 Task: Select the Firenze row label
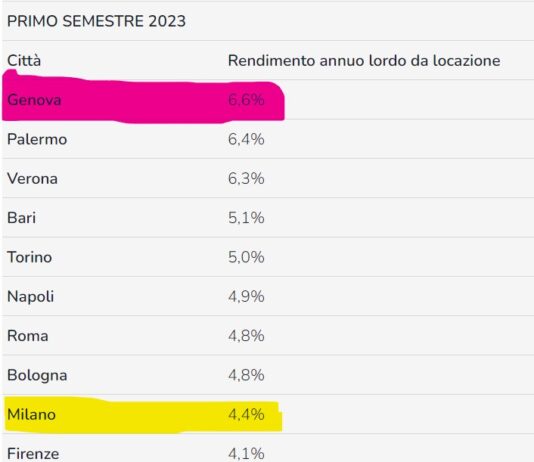coord(33,454)
